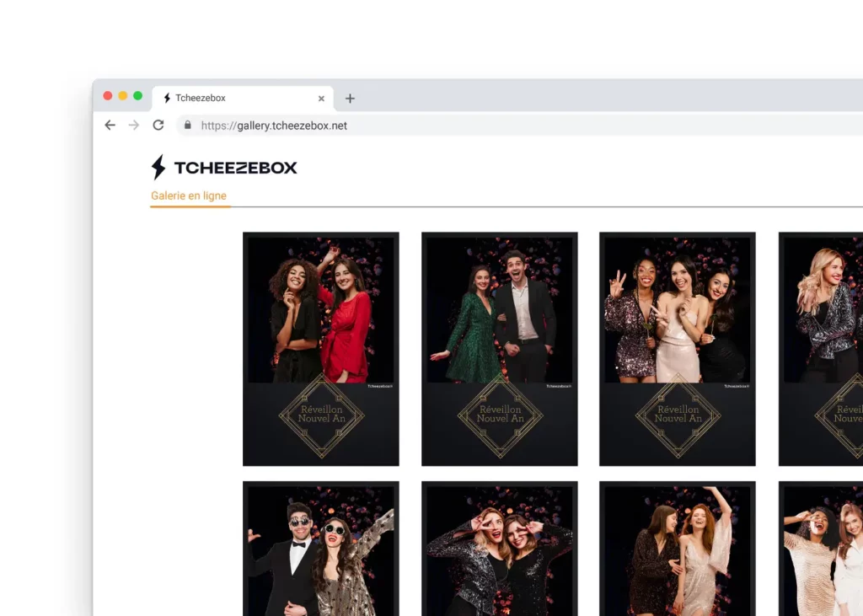The height and width of the screenshot is (616, 863).
Task: Click the yellow minimize window button
Action: point(123,96)
